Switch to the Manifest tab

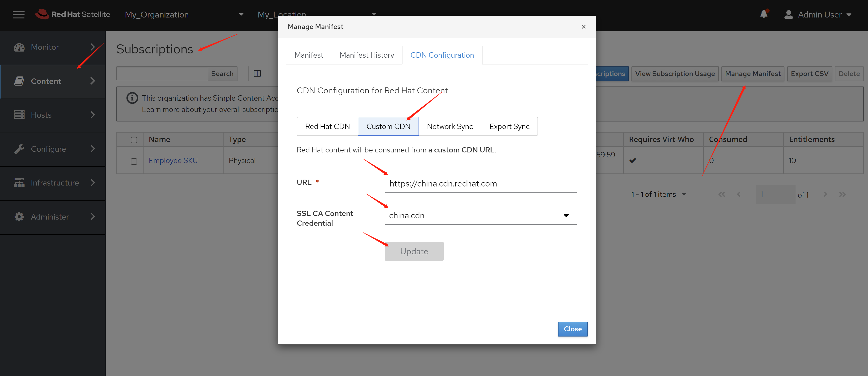(x=308, y=55)
